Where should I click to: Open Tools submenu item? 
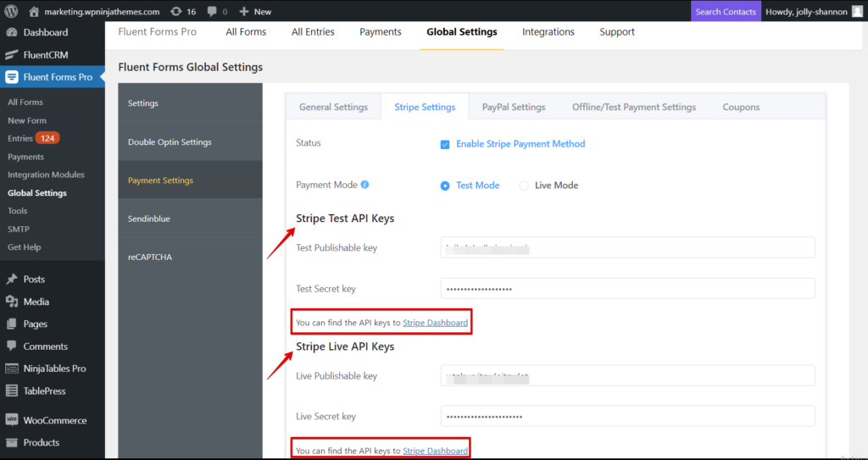tap(18, 210)
